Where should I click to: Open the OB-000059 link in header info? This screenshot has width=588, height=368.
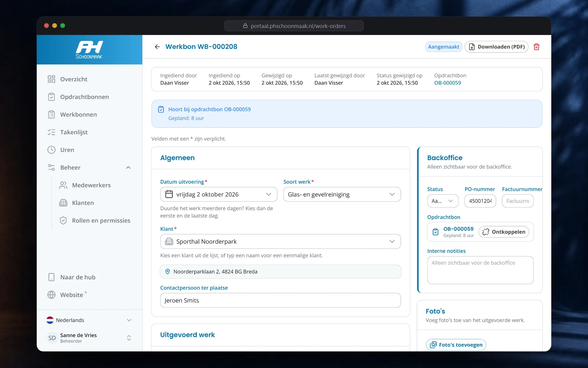447,83
